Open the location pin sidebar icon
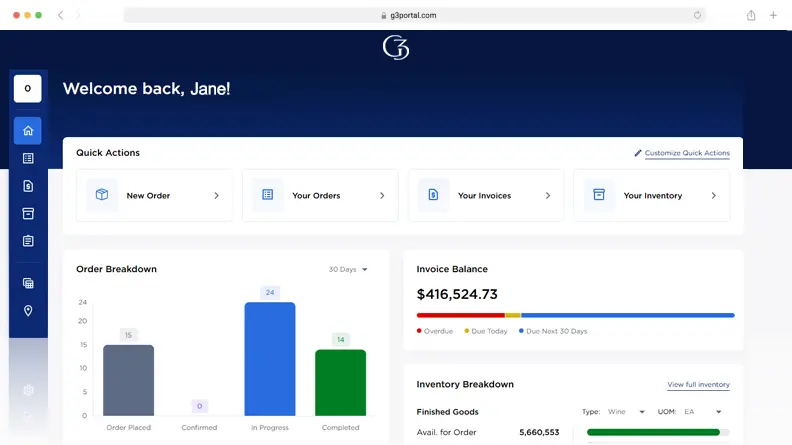This screenshot has width=792, height=445. (28, 310)
